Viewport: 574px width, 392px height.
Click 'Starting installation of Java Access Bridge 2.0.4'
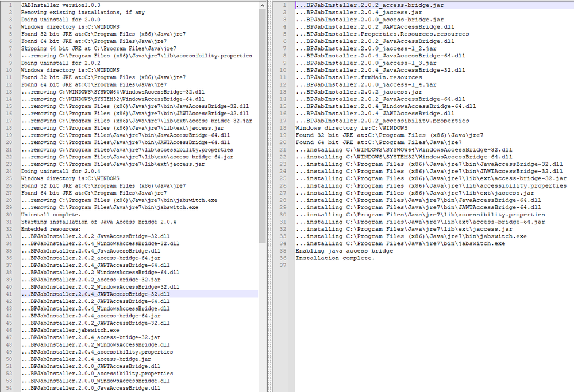98,222
